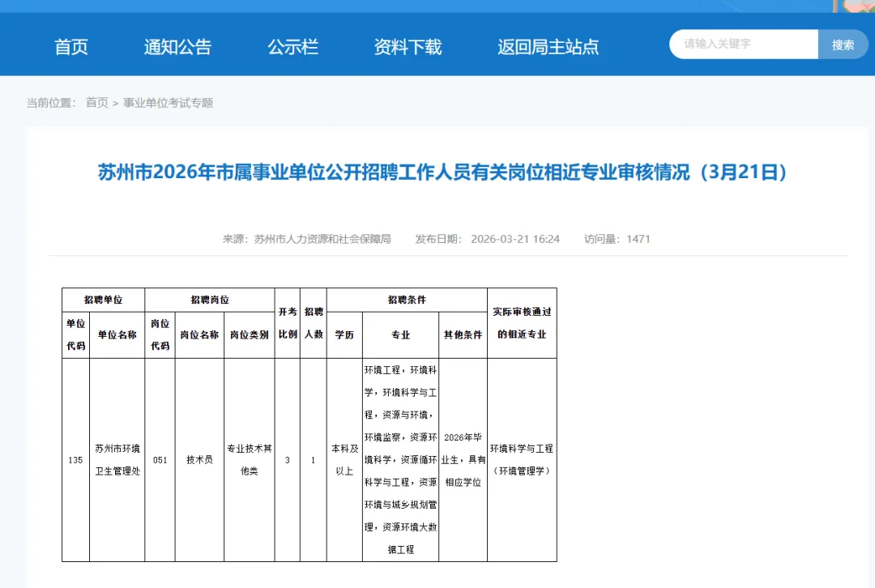Open the 通知公告 navigation item
Image resolution: width=875 pixels, height=588 pixels.
tap(177, 47)
